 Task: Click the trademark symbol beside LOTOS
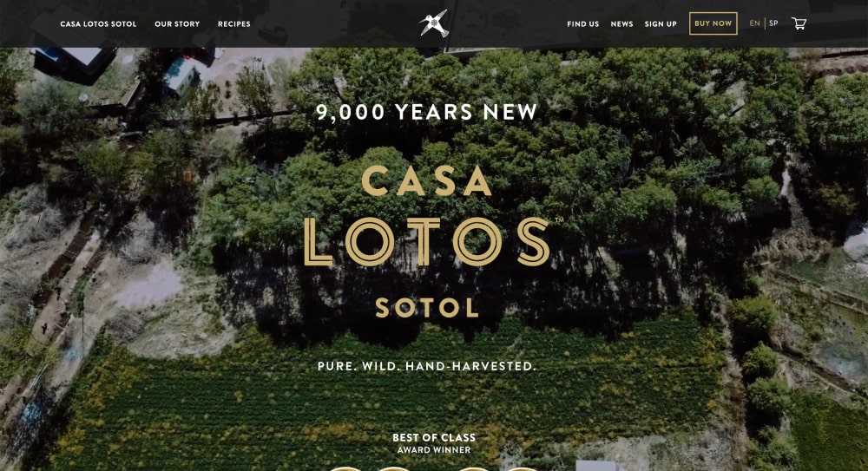pos(559,220)
